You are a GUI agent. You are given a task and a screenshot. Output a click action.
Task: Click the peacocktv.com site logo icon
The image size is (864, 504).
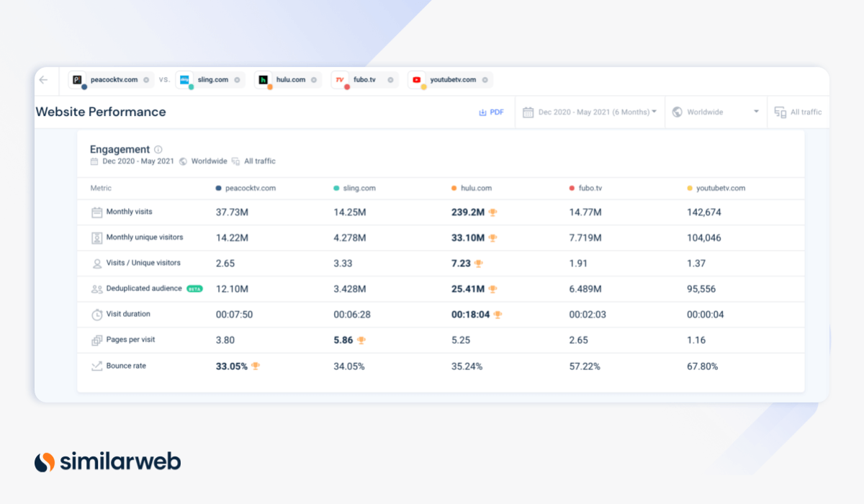pyautogui.click(x=77, y=80)
